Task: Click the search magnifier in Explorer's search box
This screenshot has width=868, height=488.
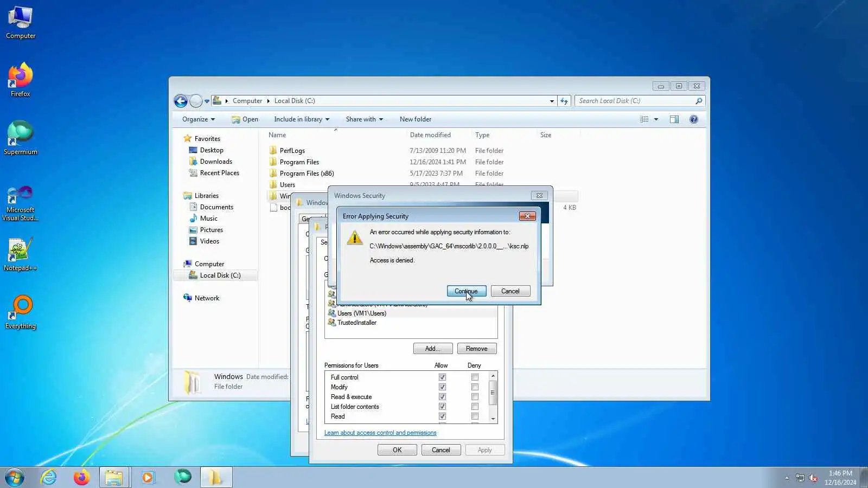Action: click(x=699, y=101)
